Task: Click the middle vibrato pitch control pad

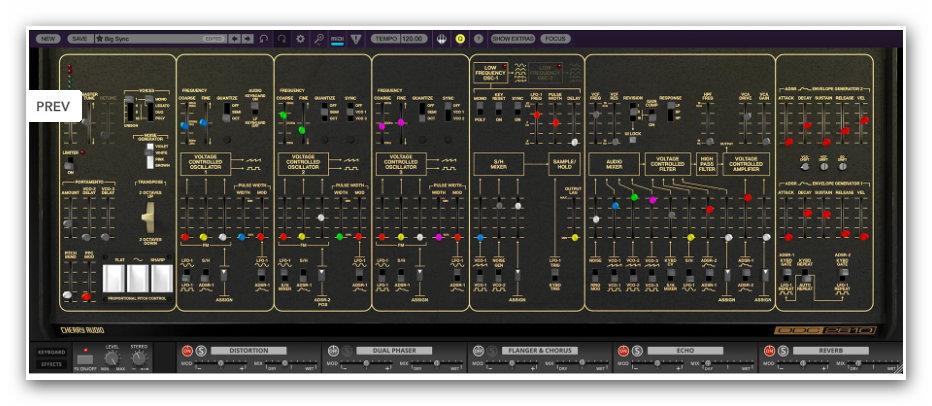Action: (137, 279)
